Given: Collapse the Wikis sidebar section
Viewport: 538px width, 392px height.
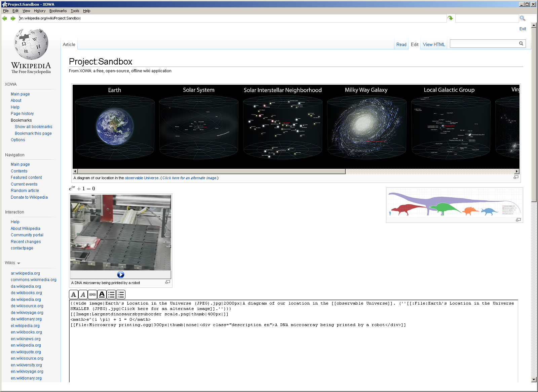Looking at the screenshot, I should [18, 263].
